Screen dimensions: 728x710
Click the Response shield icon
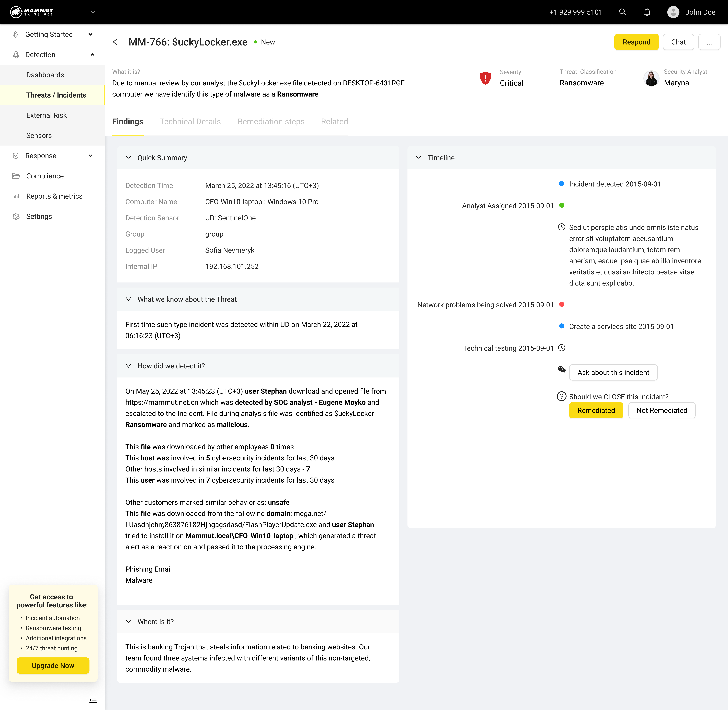point(16,156)
